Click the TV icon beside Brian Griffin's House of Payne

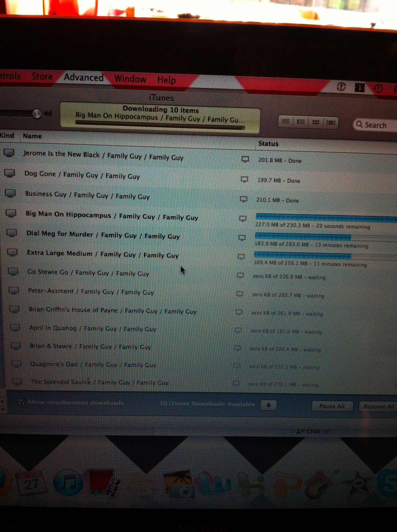(x=14, y=309)
